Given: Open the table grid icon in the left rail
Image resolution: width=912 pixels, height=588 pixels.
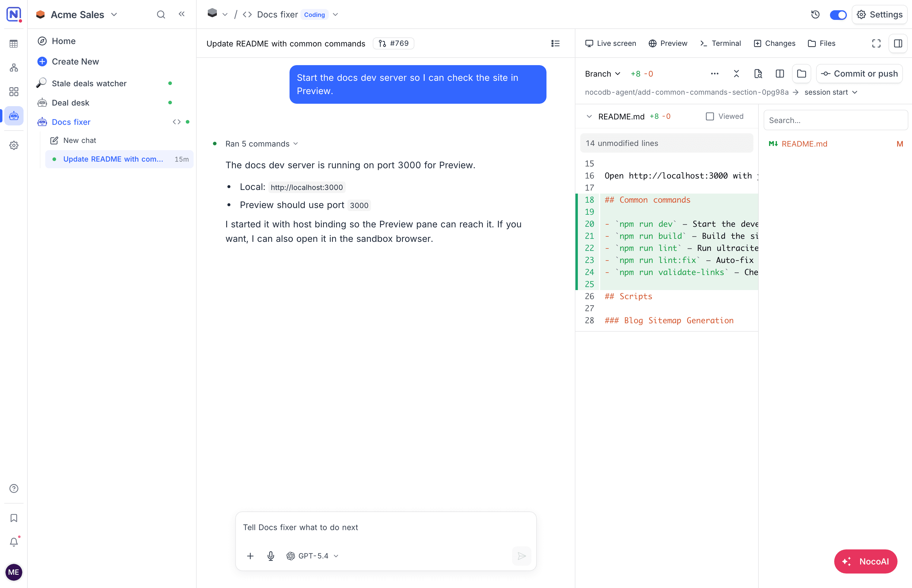Looking at the screenshot, I should [x=14, y=44].
